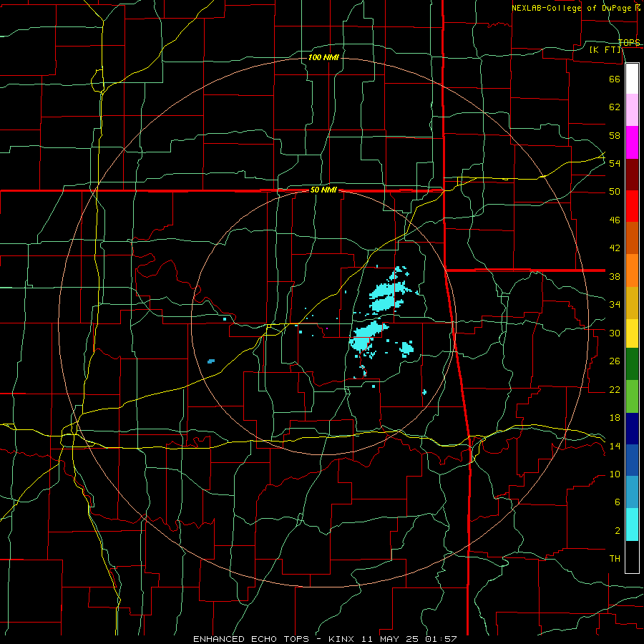644x644 pixels.
Task: Click the "50 NMI" range ring label
Action: (323, 190)
